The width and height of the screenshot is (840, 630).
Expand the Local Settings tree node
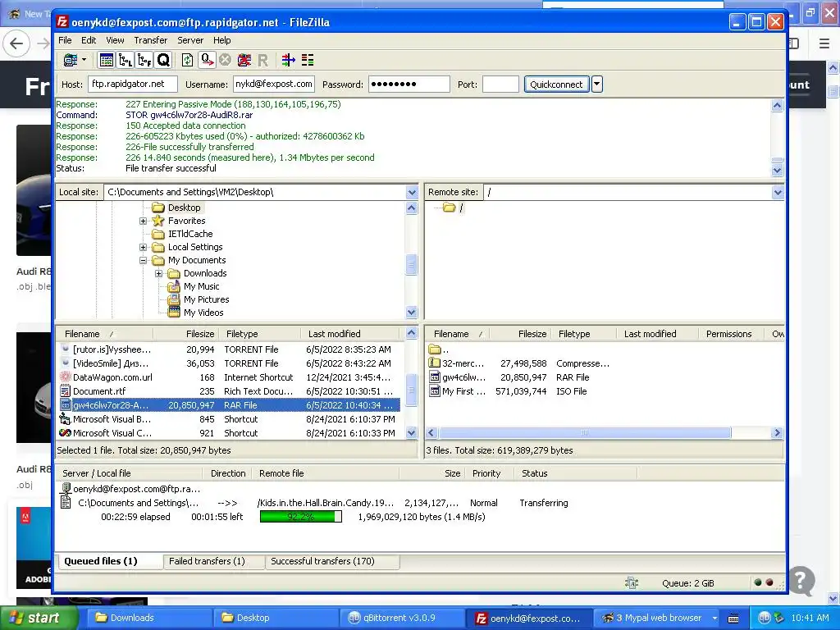point(143,247)
